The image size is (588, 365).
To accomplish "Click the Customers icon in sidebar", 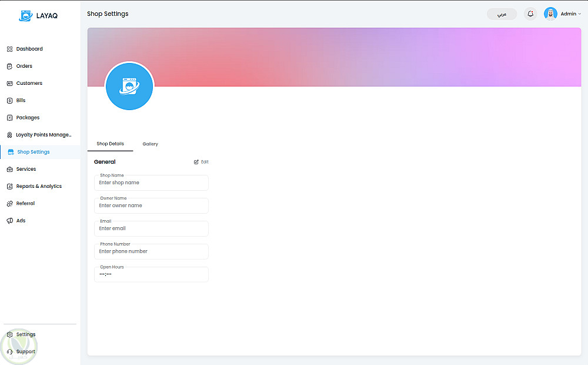I will pyautogui.click(x=10, y=84).
